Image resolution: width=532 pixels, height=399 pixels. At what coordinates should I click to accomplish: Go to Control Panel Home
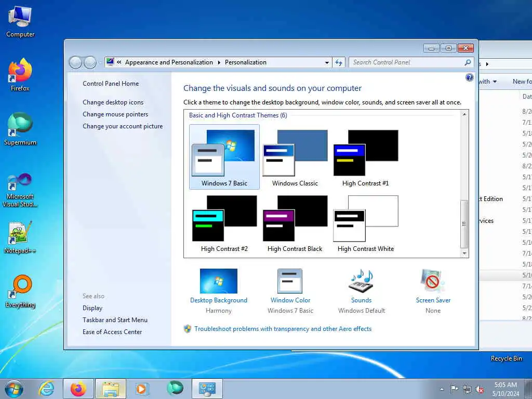[x=111, y=84]
